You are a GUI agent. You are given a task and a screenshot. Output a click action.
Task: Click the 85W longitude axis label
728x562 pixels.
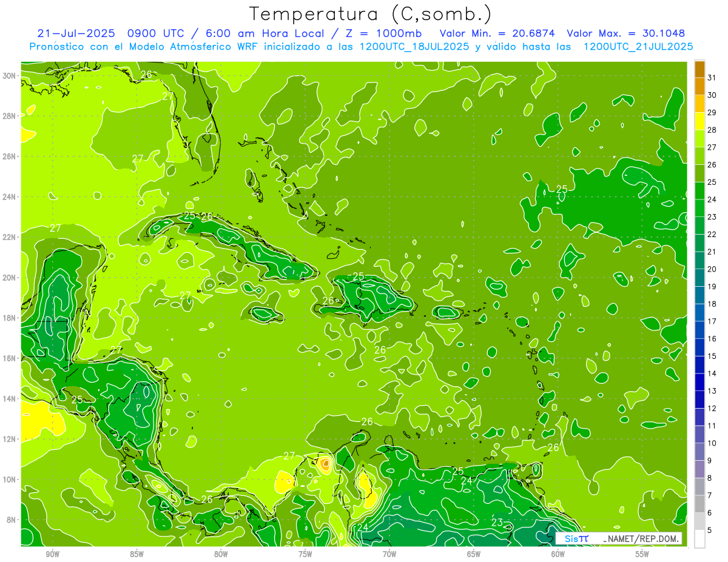pos(136,554)
